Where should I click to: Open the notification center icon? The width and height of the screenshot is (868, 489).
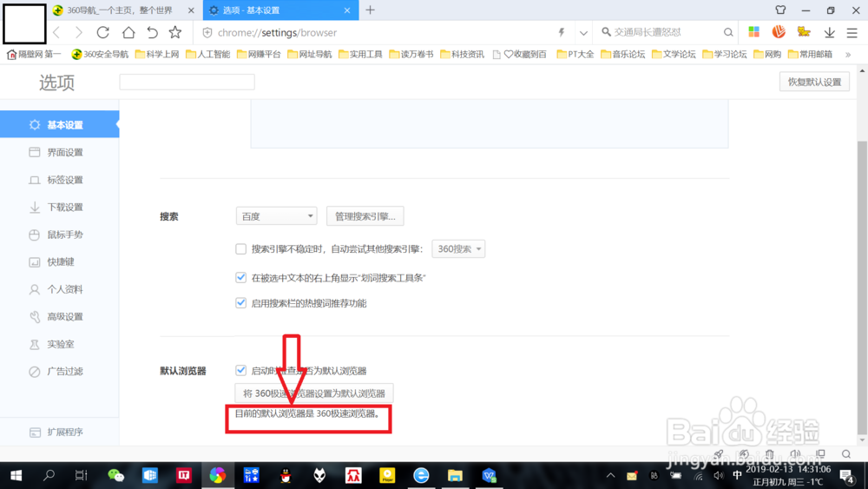click(x=846, y=476)
